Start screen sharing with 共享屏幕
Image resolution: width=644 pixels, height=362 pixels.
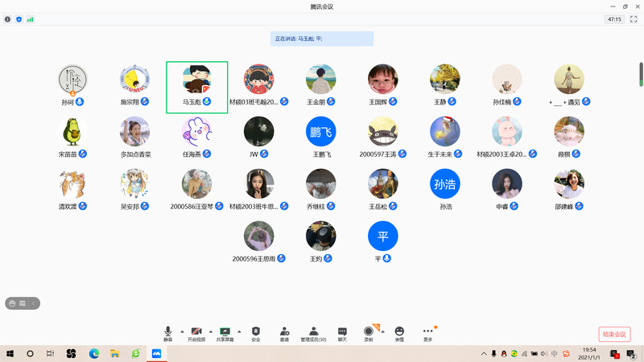coord(225,331)
